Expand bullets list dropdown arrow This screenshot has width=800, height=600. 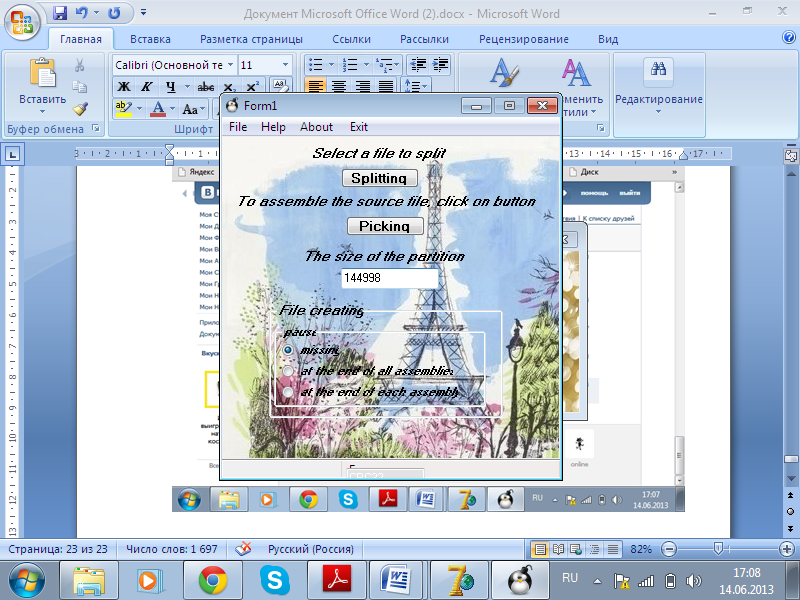(x=331, y=65)
